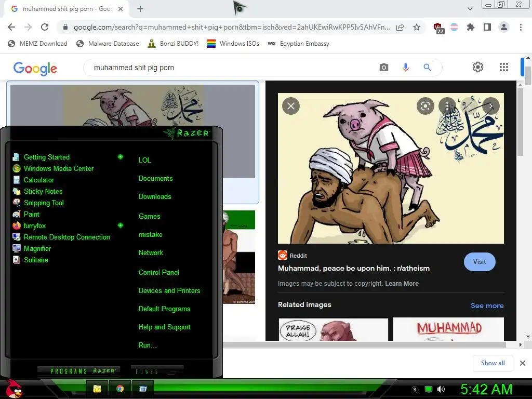Open the Chrome profile avatar

click(x=504, y=27)
